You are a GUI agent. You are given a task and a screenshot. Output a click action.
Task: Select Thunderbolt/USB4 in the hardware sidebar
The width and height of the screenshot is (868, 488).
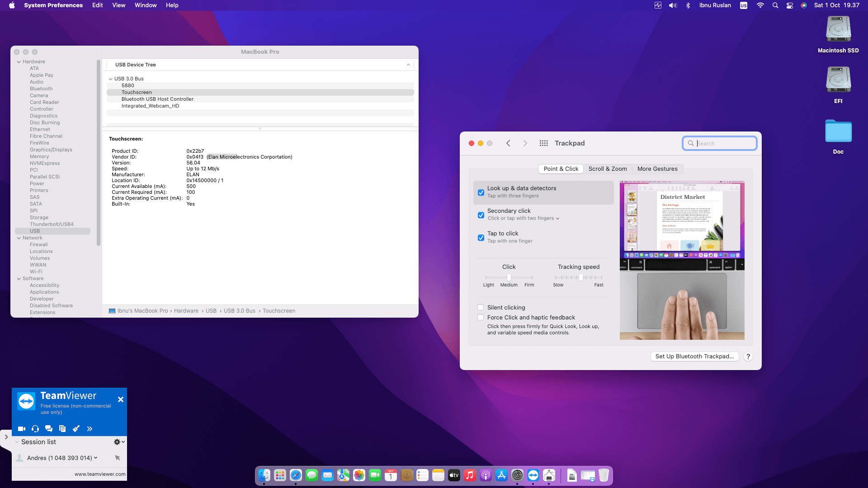52,224
